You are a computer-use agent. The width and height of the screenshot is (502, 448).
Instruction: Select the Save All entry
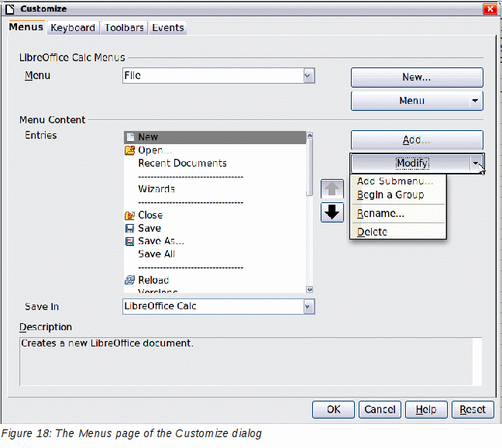coord(156,254)
